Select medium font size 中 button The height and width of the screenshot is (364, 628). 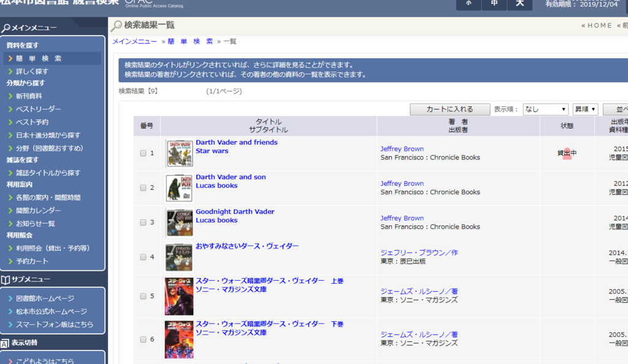click(x=494, y=4)
